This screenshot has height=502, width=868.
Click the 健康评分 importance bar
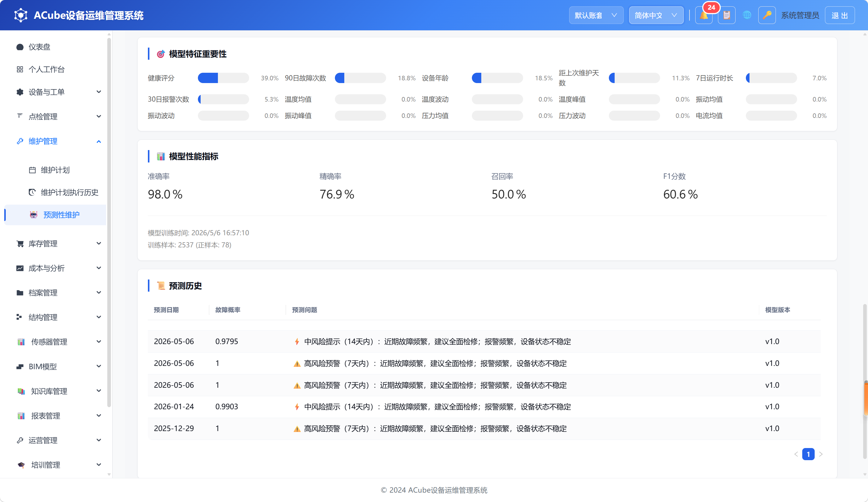223,78
